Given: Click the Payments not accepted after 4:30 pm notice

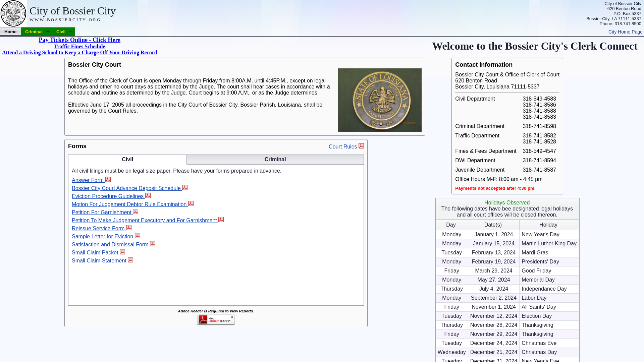Looking at the screenshot, I should point(495,188).
